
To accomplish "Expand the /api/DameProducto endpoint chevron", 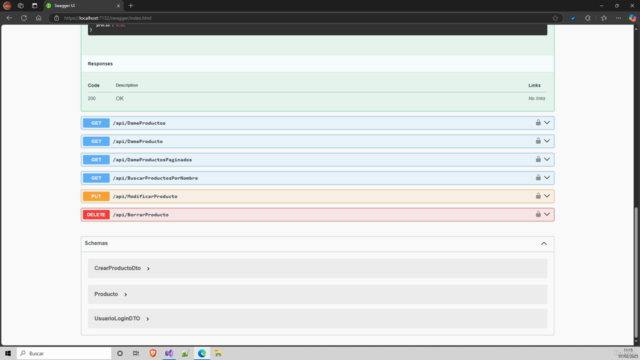I will click(x=547, y=141).
